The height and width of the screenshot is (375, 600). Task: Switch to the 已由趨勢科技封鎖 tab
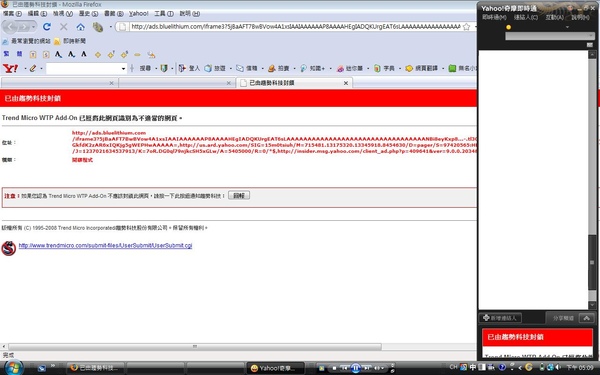[x=294, y=83]
